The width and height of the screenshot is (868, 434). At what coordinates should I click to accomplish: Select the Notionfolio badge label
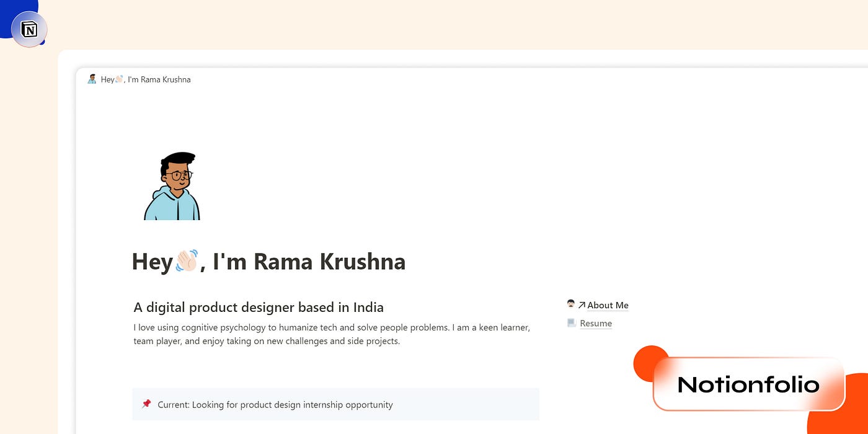point(748,385)
